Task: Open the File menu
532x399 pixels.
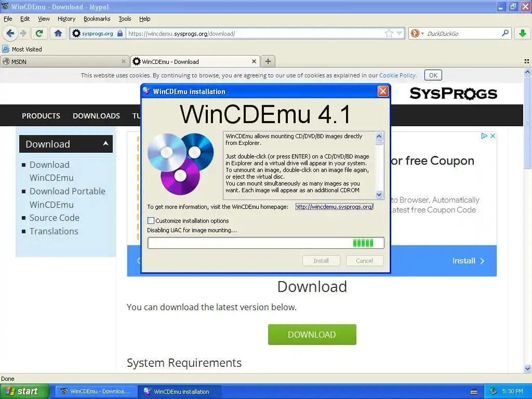Action: (x=8, y=19)
